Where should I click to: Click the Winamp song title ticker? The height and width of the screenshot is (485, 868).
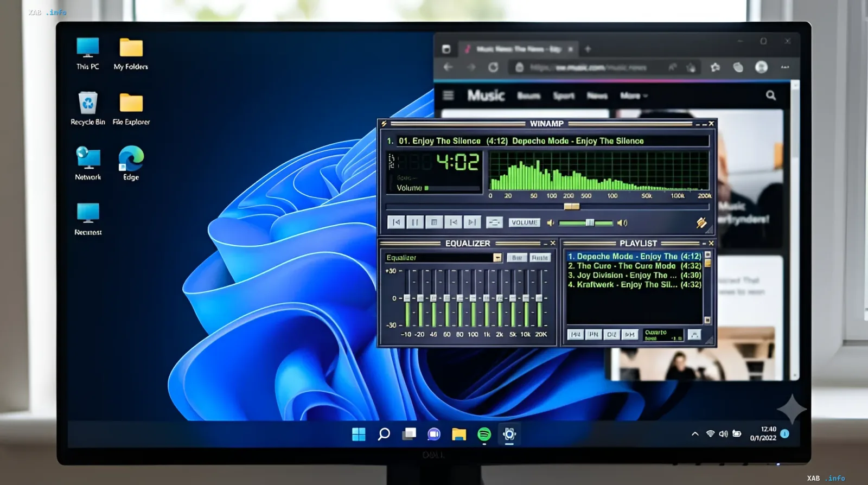[x=552, y=141]
